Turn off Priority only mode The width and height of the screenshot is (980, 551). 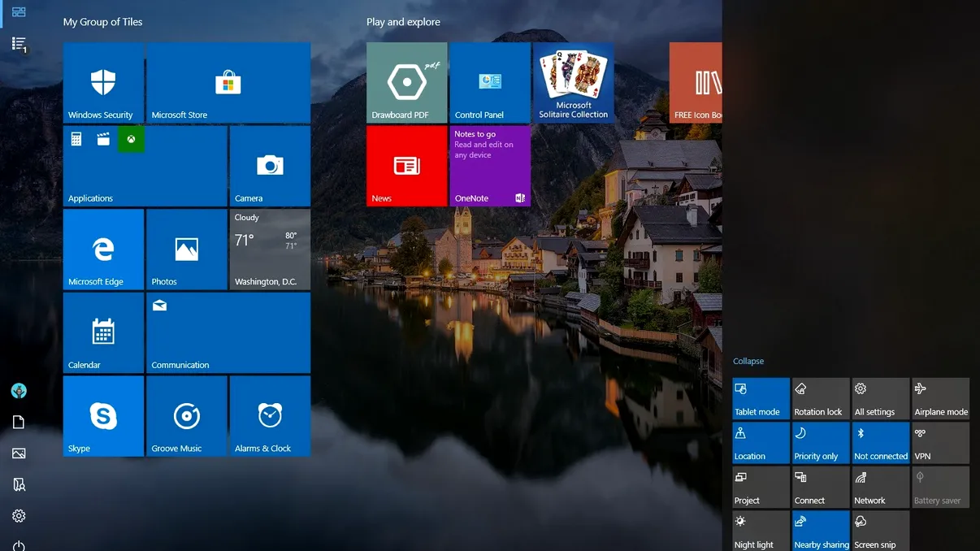click(820, 443)
